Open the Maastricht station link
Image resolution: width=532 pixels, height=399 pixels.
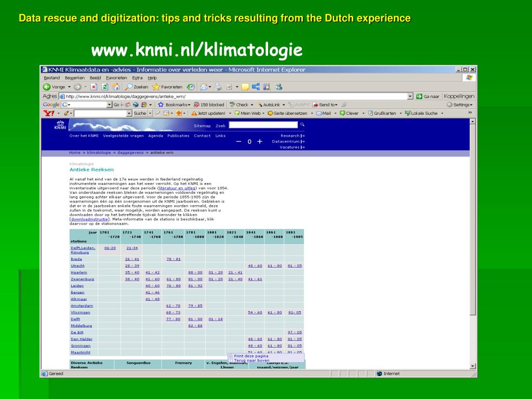click(x=81, y=353)
